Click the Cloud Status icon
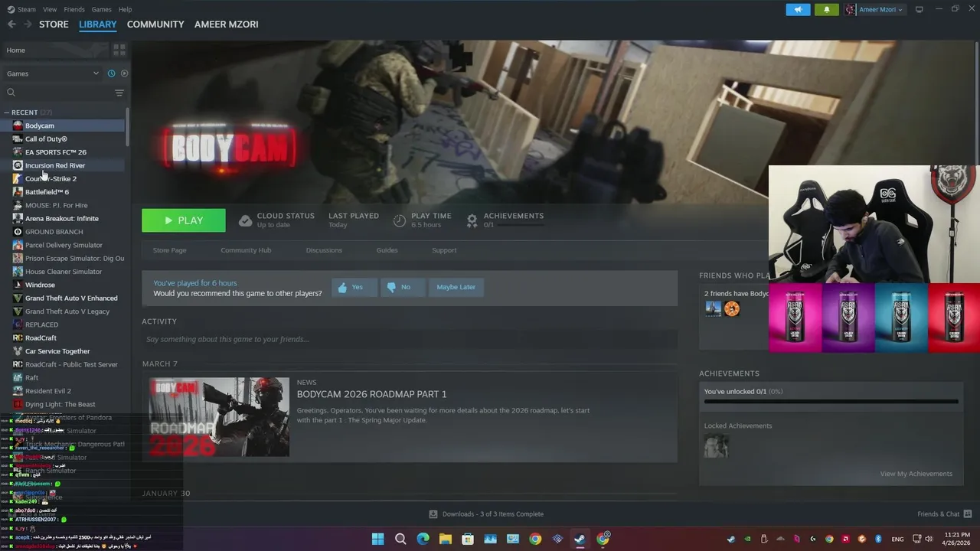This screenshot has height=551, width=980. point(245,220)
